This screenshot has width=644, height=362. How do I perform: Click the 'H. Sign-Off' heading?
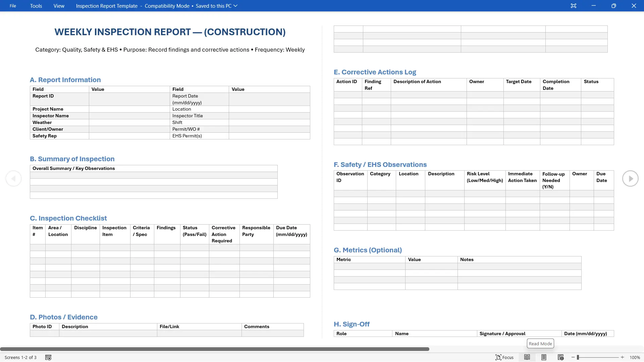[x=352, y=324]
